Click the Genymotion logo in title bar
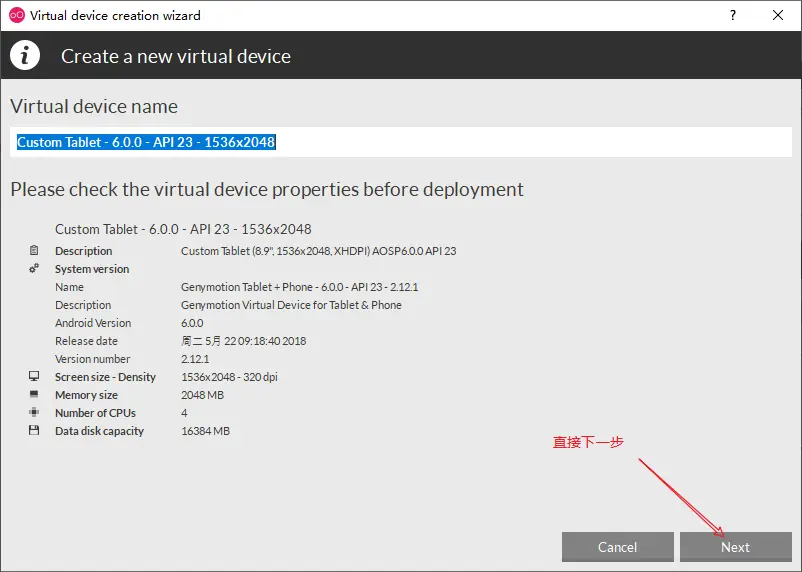Screen dimensions: 802x572 coord(17,15)
